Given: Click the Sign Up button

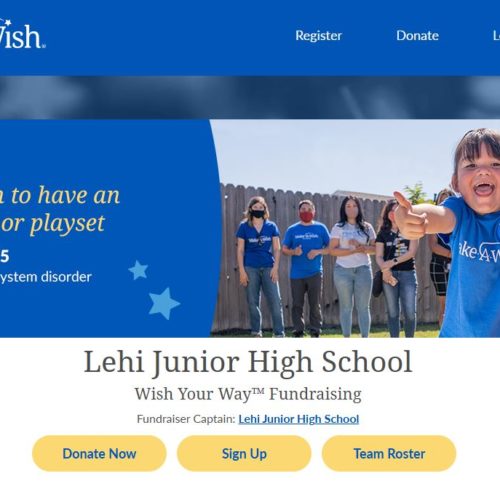Looking at the screenshot, I should point(244,453).
